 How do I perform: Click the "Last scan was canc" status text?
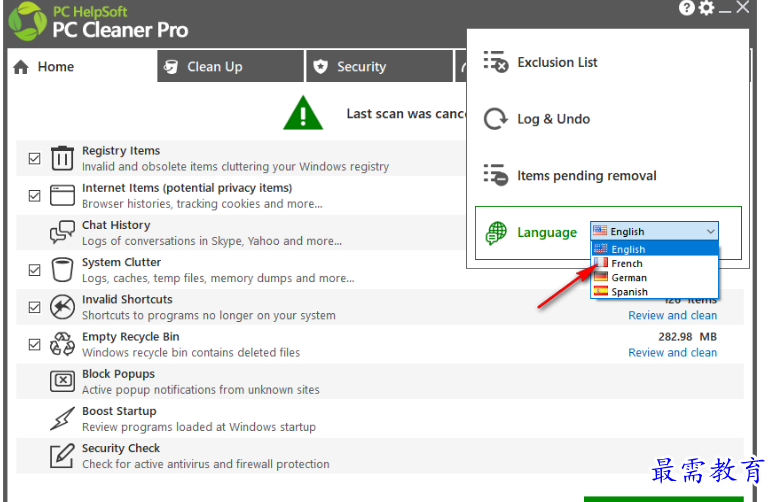pyautogui.click(x=406, y=114)
